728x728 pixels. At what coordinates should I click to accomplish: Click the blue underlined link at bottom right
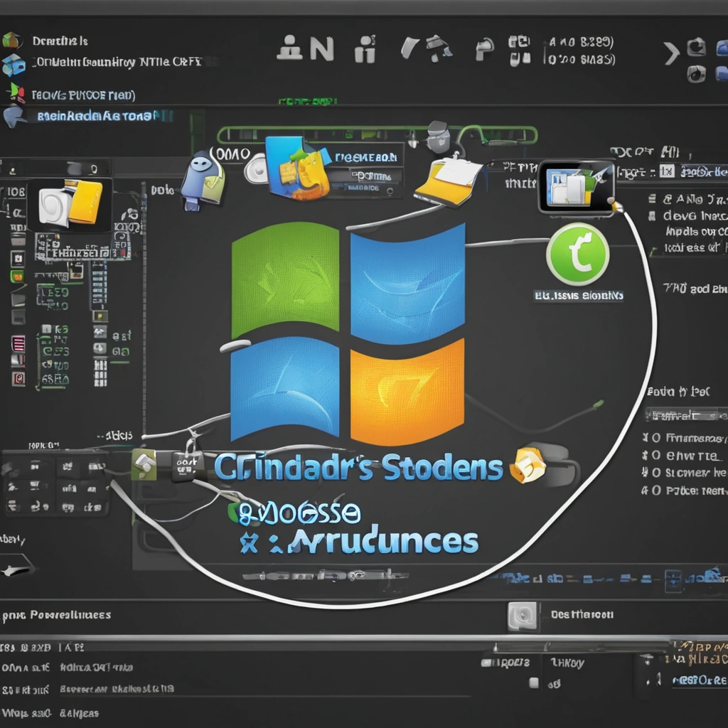click(700, 680)
